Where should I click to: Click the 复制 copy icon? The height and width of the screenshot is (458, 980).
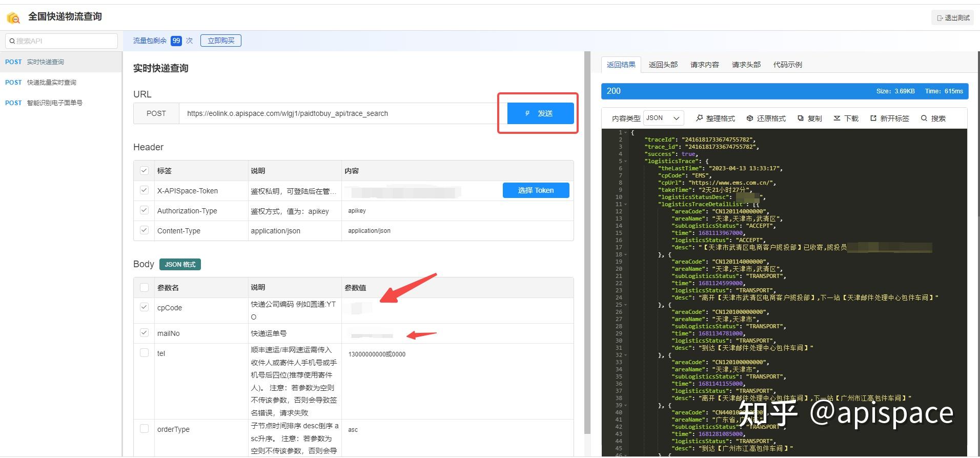pyautogui.click(x=801, y=118)
